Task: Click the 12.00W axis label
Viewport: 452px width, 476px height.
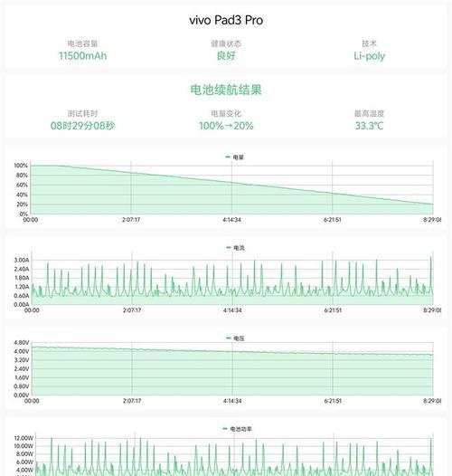Action: 24,438
